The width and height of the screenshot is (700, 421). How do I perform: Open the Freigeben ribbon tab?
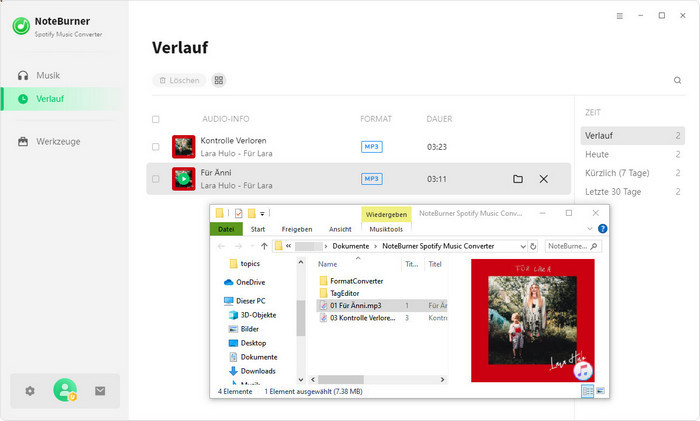coord(297,229)
